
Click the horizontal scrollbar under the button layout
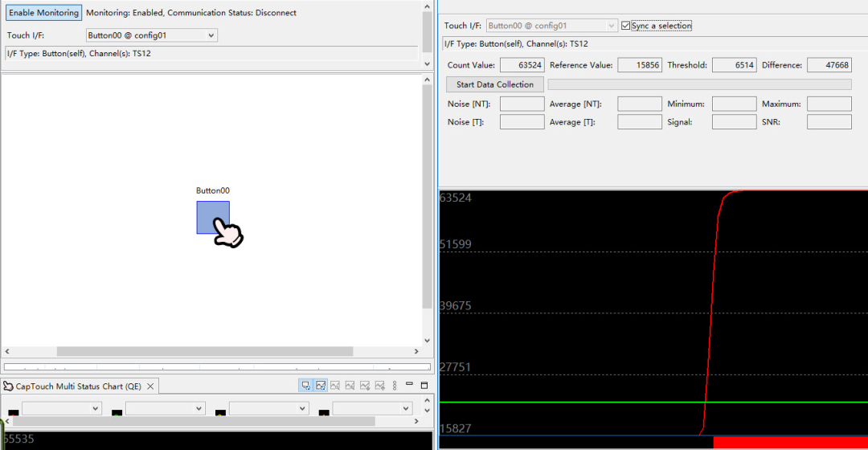[x=211, y=351]
